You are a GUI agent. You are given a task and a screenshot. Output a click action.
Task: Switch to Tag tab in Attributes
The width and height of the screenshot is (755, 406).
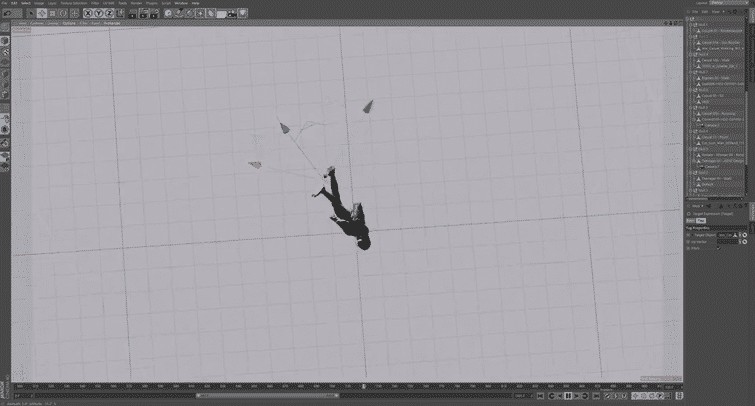(701, 221)
